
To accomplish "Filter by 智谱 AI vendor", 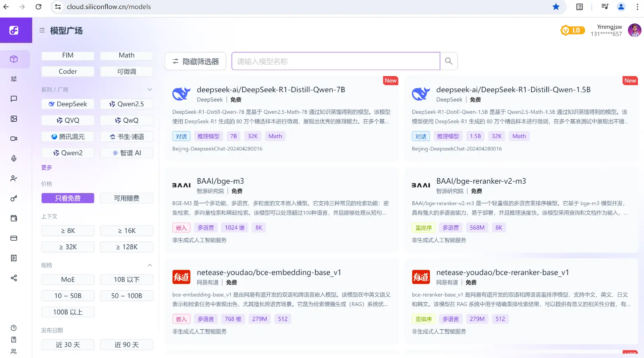I will (126, 153).
